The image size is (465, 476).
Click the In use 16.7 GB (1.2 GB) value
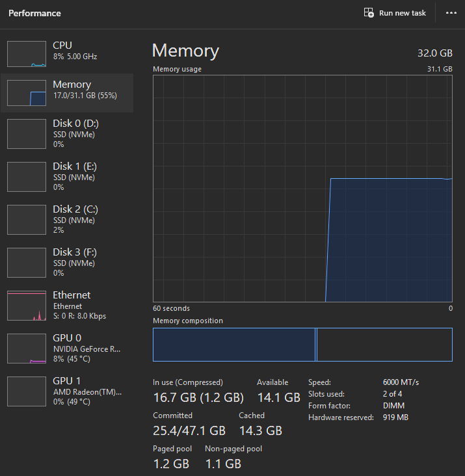198,397
